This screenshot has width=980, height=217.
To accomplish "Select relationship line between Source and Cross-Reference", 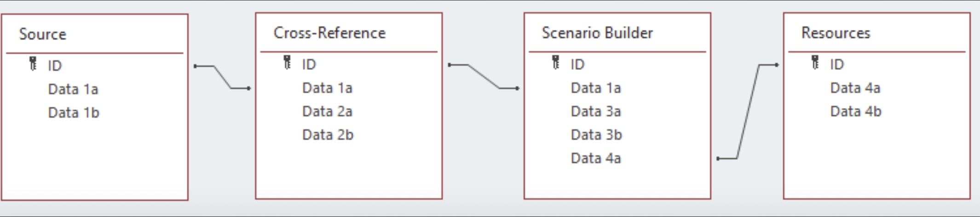I will point(222,77).
